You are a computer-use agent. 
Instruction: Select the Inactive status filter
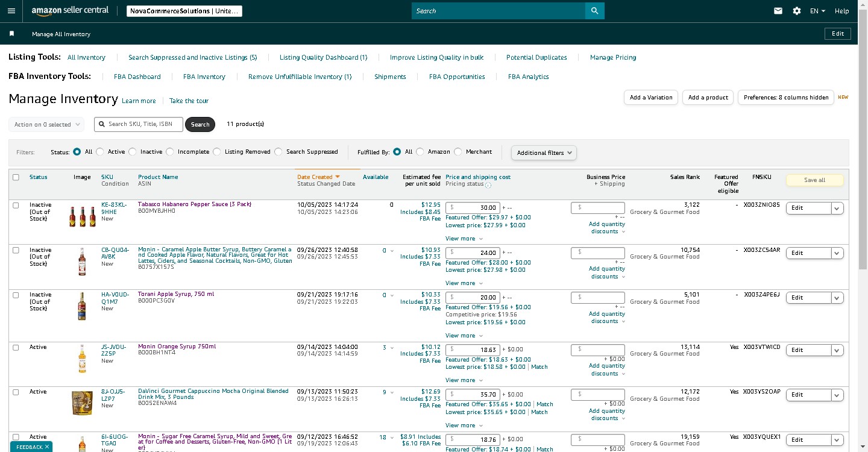click(133, 152)
